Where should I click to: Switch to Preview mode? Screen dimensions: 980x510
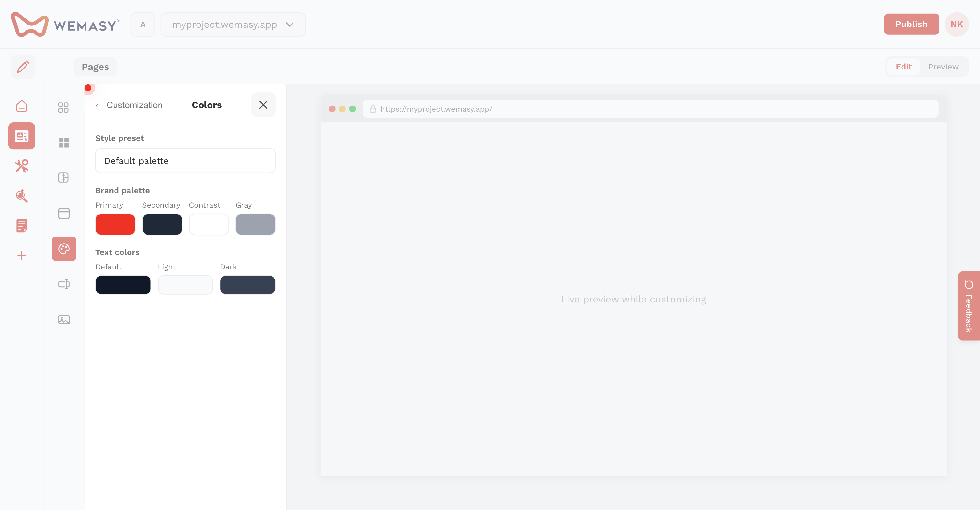(x=943, y=67)
